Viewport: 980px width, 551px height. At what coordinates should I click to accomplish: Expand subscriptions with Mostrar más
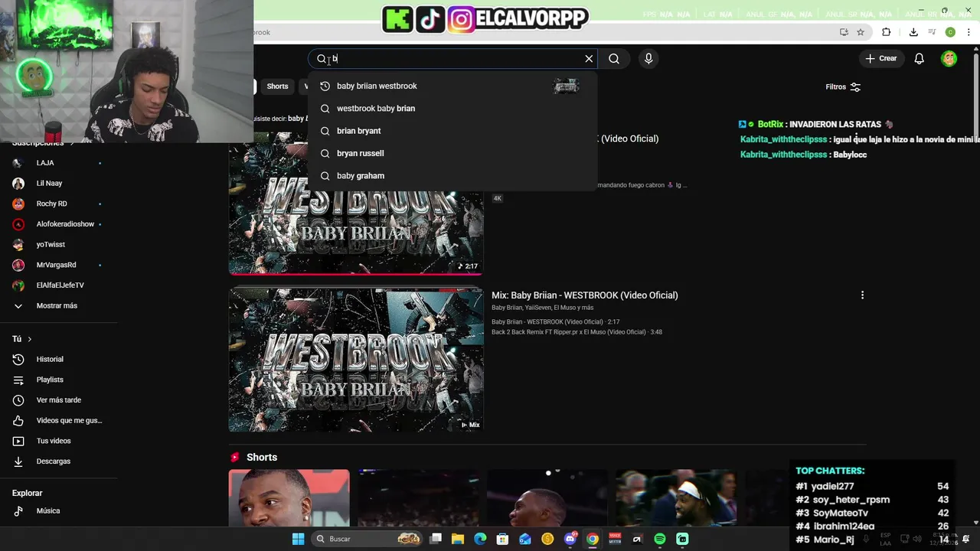(58, 306)
